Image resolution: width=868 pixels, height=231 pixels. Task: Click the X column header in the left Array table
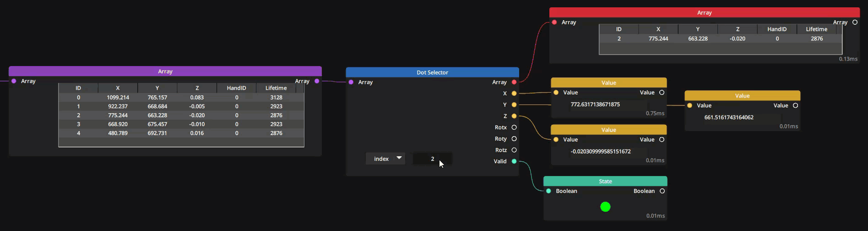click(x=118, y=88)
